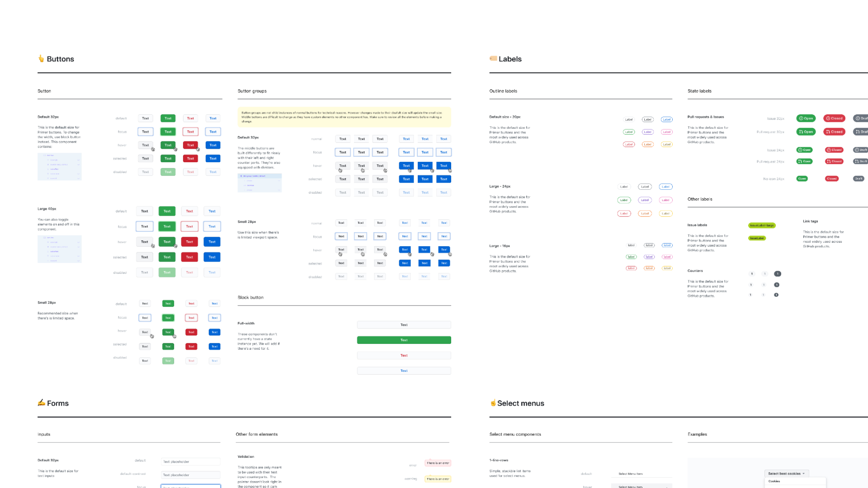The height and width of the screenshot is (488, 868).
Task: Open the Select best cookies dropdown
Action: pyautogui.click(x=786, y=473)
